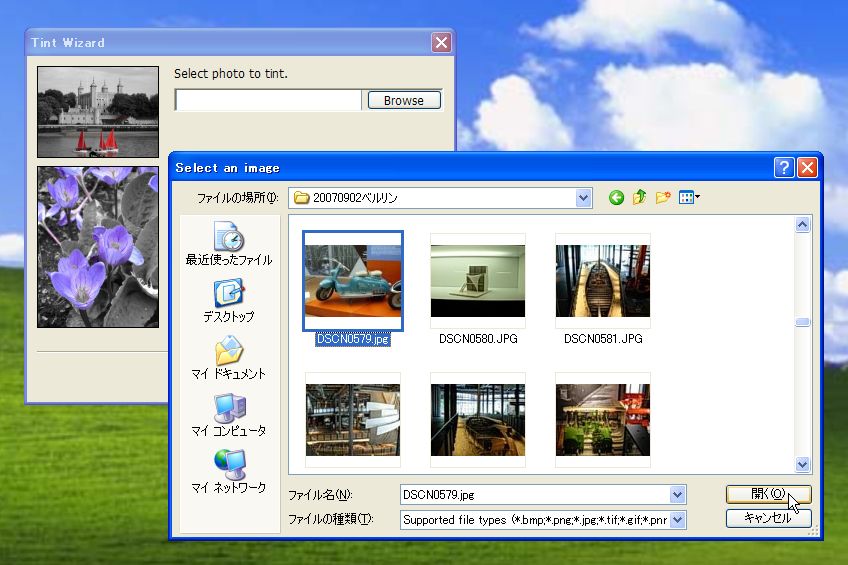Expand the folder location dropdown

coord(583,198)
